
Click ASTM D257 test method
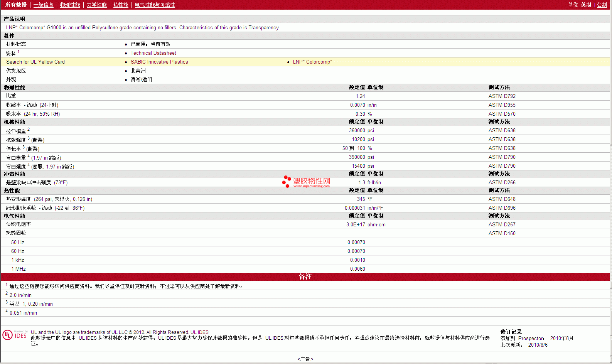click(x=502, y=224)
